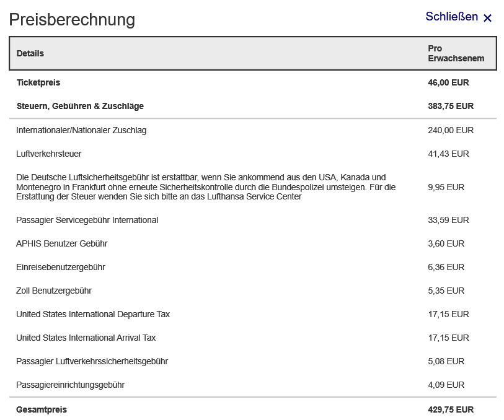Click the Preisberechnung heading
The width and height of the screenshot is (504, 420).
pos(72,19)
